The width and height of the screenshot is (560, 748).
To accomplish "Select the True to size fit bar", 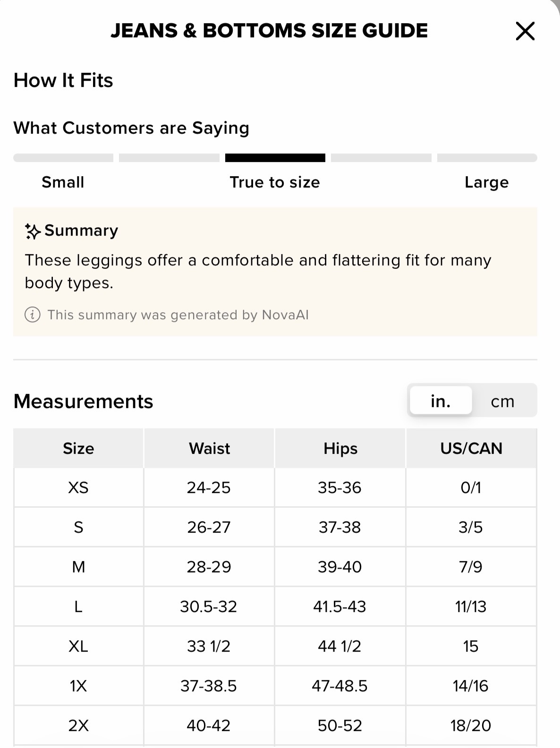I will click(275, 158).
